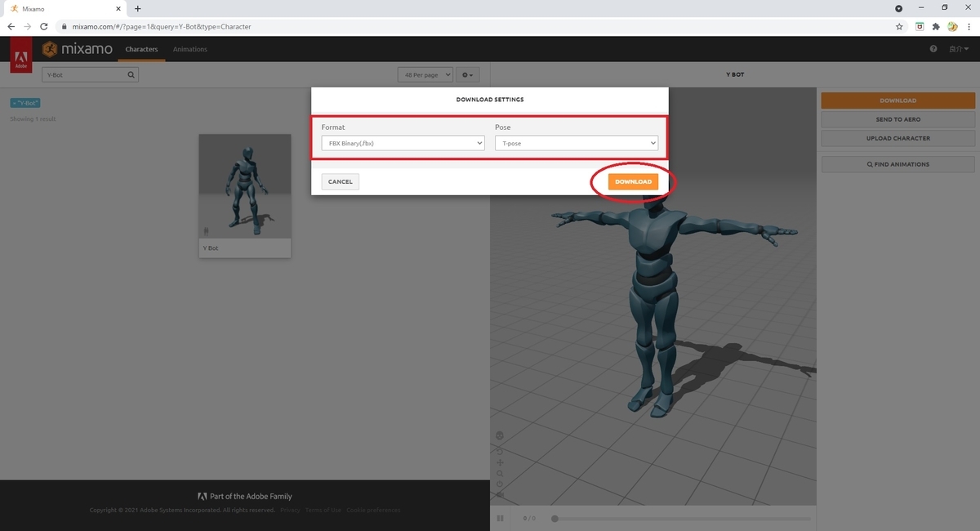
Task: Click the rotate camera icon in the viewer
Action: pyautogui.click(x=500, y=450)
